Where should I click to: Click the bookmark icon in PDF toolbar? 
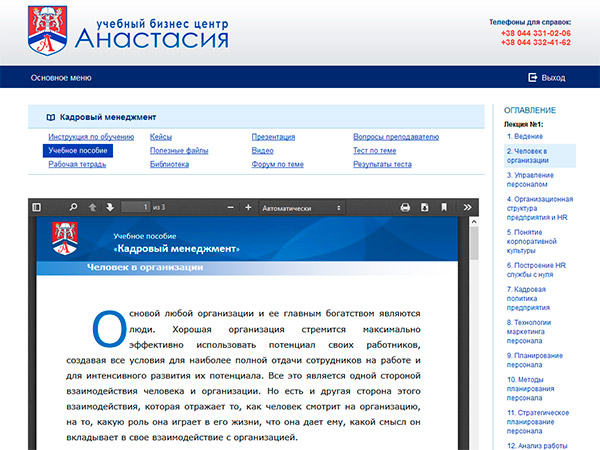coord(444,207)
